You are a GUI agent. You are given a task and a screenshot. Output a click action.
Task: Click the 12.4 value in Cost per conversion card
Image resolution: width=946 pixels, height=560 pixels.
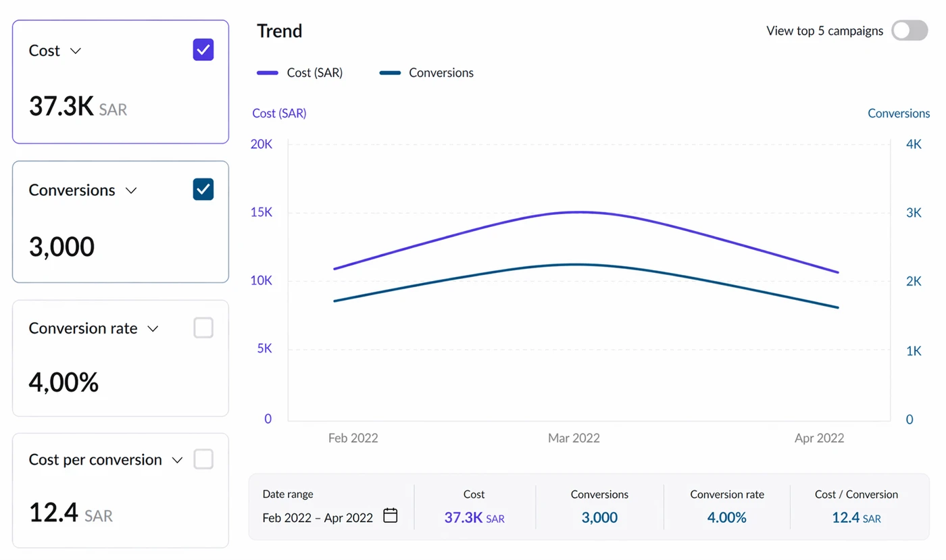[53, 513]
